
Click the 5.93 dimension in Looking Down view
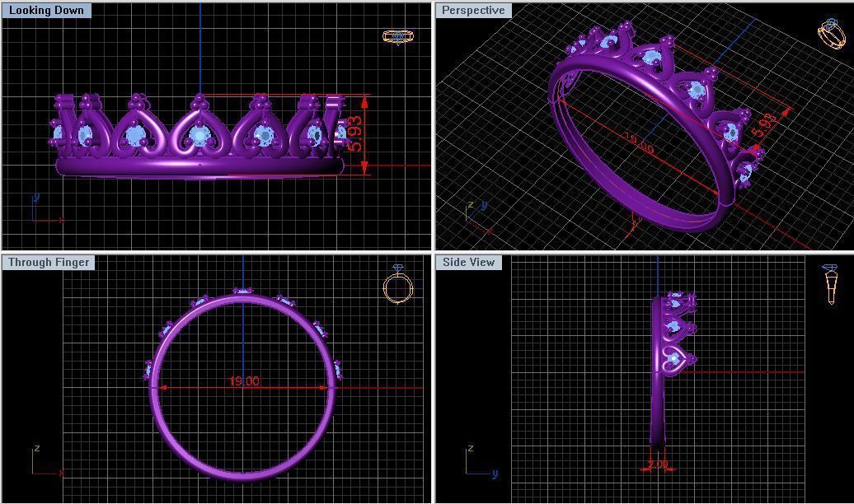pyautogui.click(x=354, y=133)
